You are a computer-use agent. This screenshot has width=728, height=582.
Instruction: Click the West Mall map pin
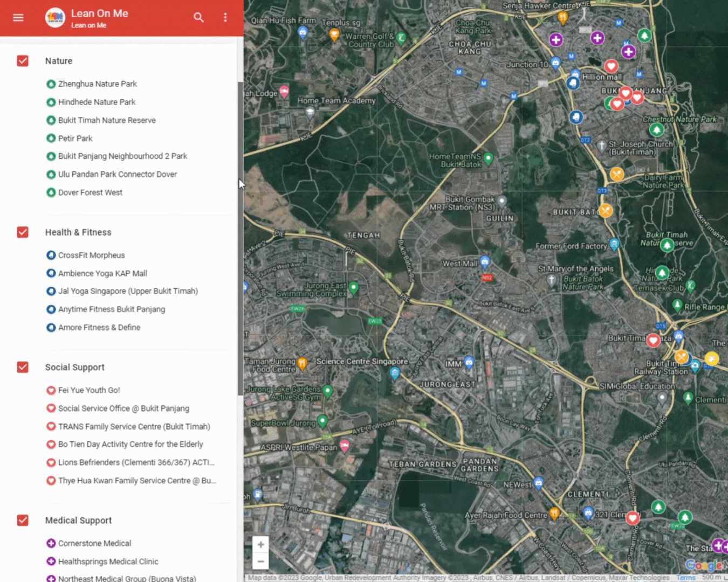coord(485,262)
